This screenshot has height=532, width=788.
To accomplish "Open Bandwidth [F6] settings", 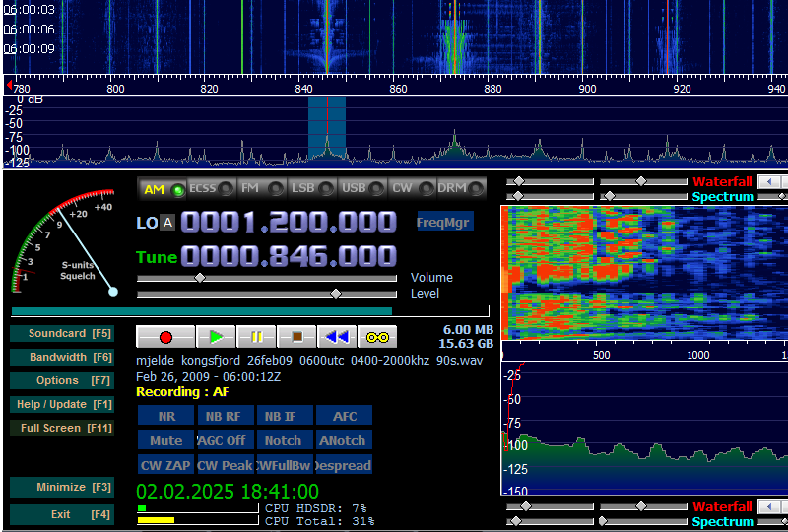I will click(x=62, y=357).
